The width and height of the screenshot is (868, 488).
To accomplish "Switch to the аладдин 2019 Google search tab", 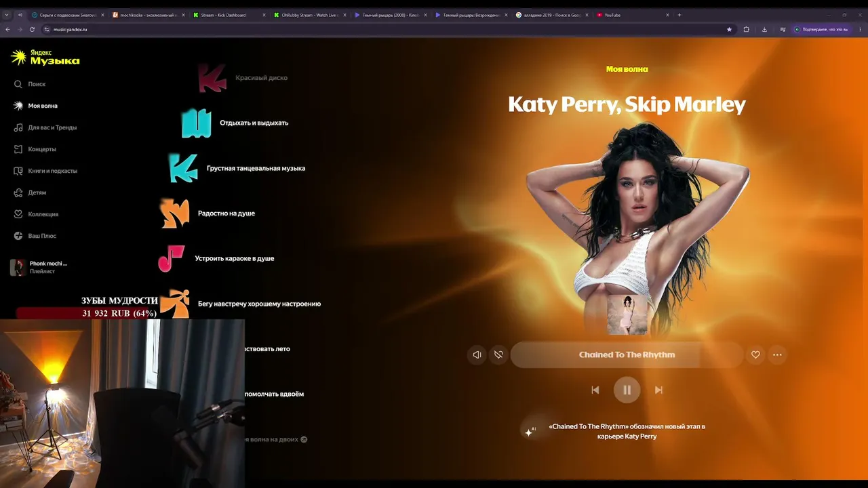I will pyautogui.click(x=551, y=15).
